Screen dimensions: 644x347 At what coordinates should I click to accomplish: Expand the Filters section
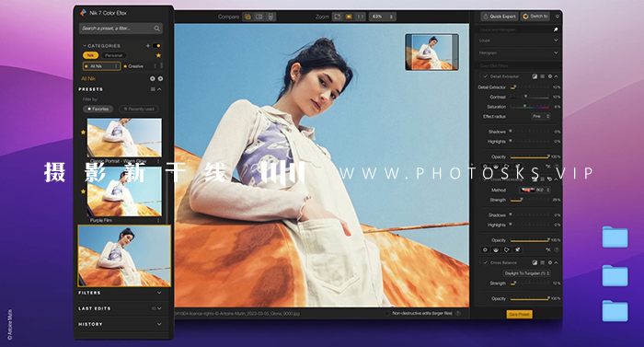click(121, 293)
